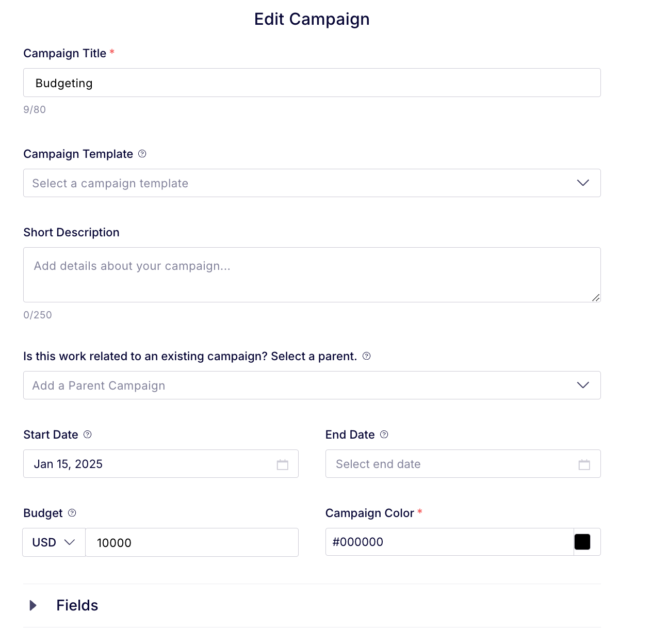The width and height of the screenshot is (652, 644).
Task: Click the Start Date help icon
Action: (x=88, y=434)
